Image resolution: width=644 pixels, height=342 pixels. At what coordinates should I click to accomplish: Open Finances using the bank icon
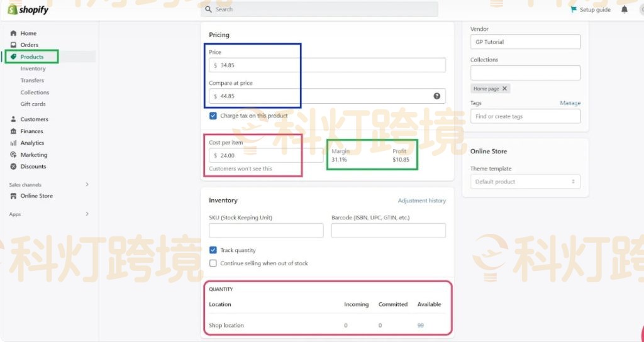[x=14, y=131]
